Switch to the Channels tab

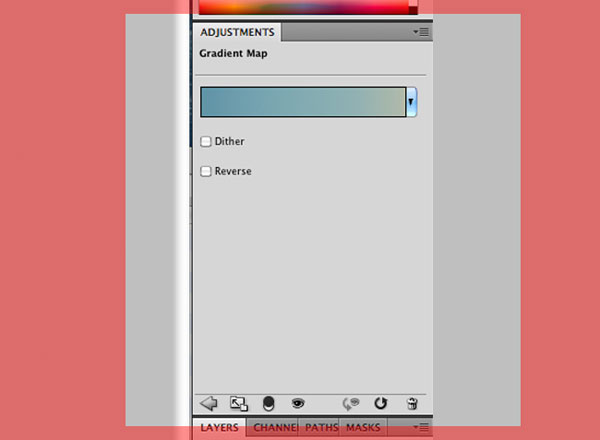point(274,427)
